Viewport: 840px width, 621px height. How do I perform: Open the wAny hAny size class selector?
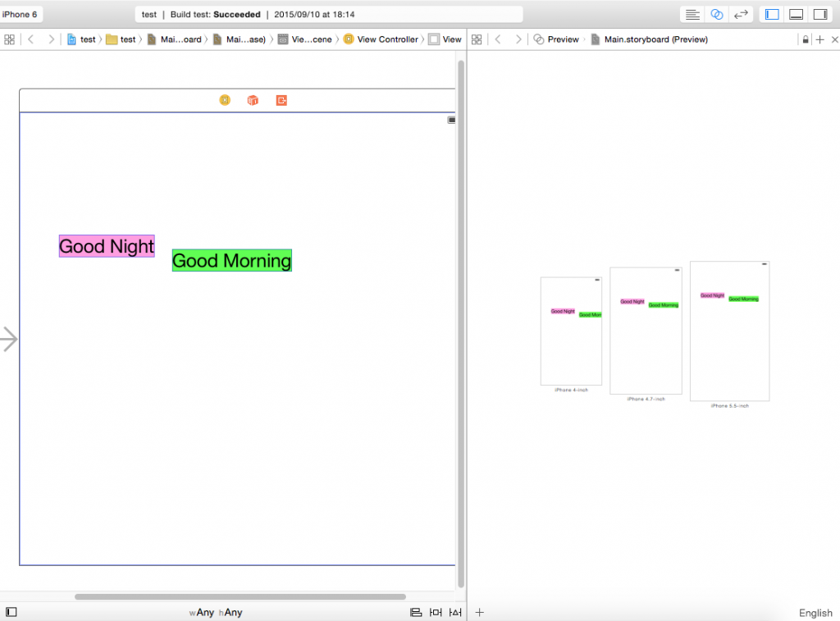tap(216, 612)
